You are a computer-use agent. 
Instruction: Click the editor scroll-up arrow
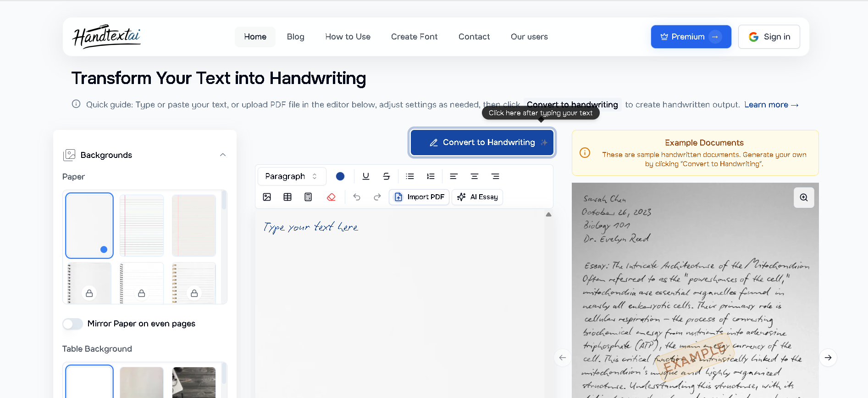click(548, 214)
